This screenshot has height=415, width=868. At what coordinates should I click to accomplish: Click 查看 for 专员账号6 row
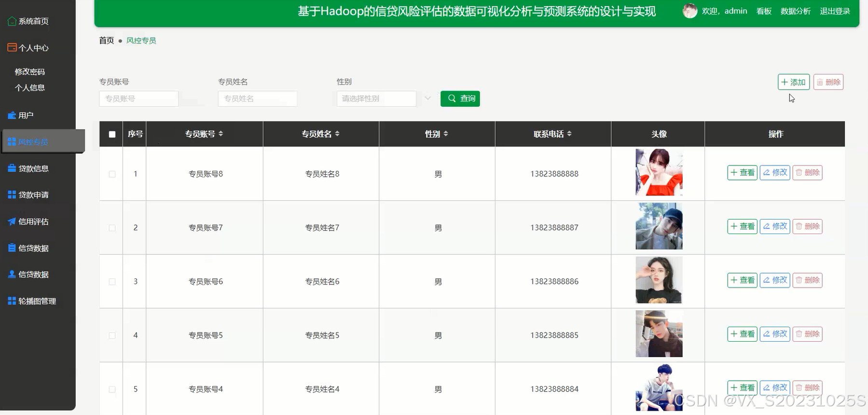tap(743, 280)
